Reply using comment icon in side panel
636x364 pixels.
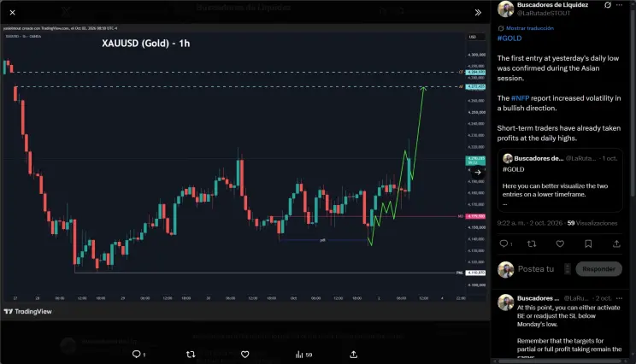(x=503, y=244)
